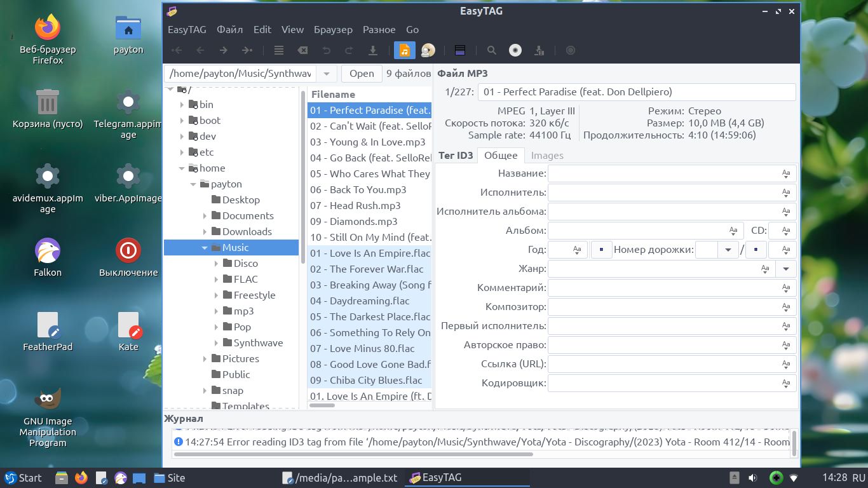The image size is (868, 488).
Task: Click the load filenames from text icon
Action: click(539, 50)
